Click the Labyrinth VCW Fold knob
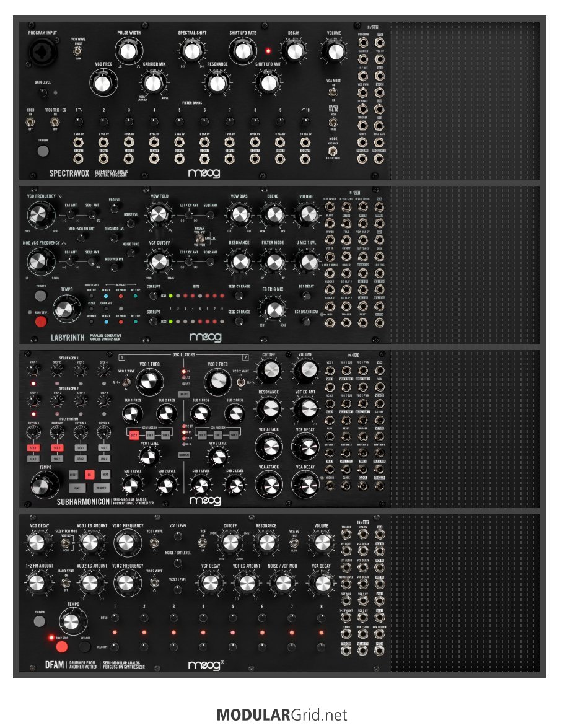 (x=159, y=214)
